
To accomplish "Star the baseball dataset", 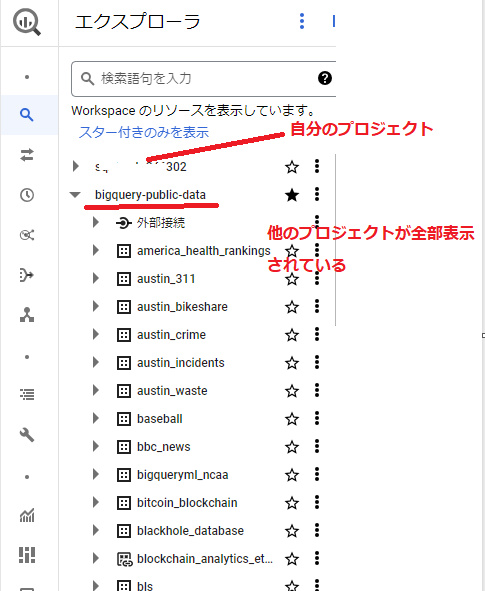I will pyautogui.click(x=292, y=419).
